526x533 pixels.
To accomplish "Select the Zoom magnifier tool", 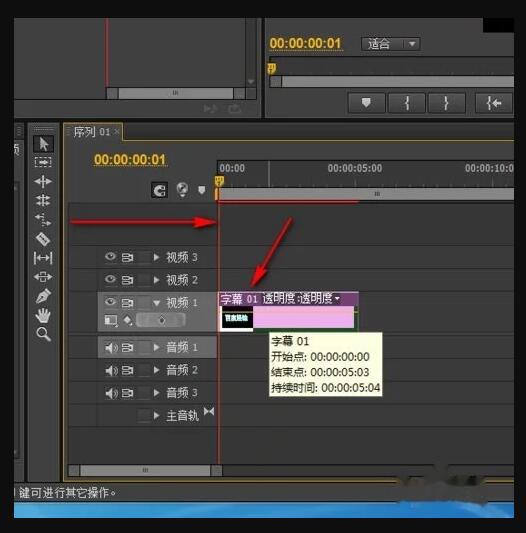I will pyautogui.click(x=43, y=334).
